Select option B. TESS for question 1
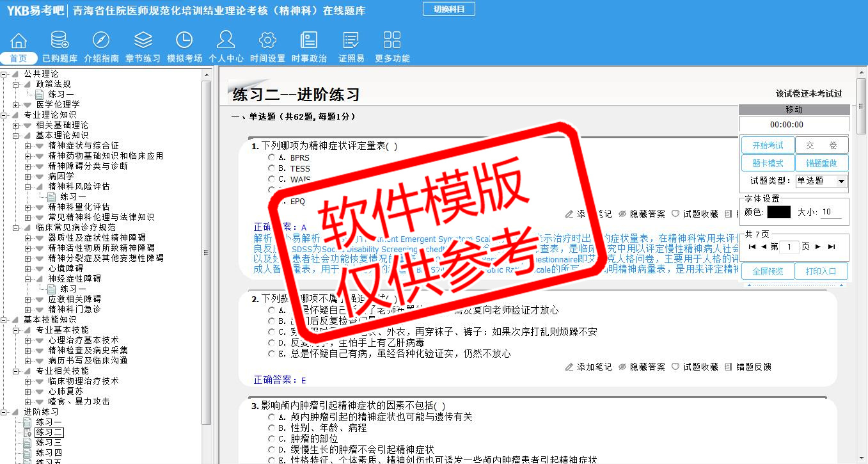The height and width of the screenshot is (464, 868). [272, 168]
